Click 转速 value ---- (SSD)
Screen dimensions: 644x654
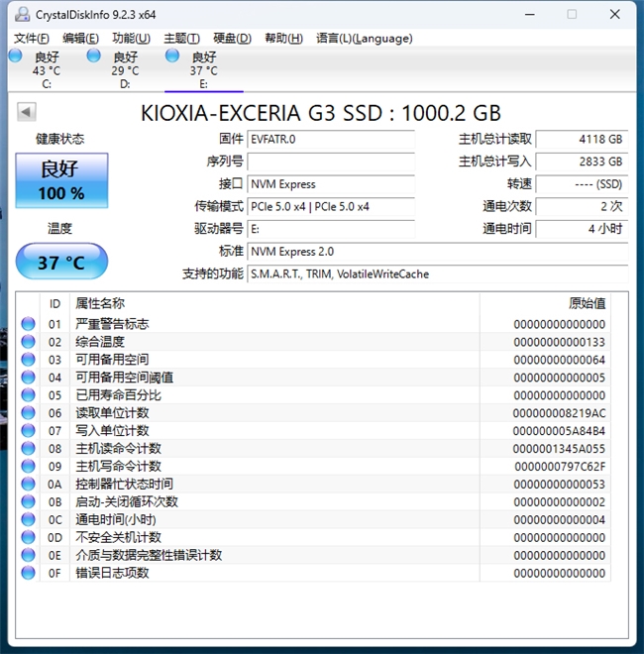click(582, 184)
